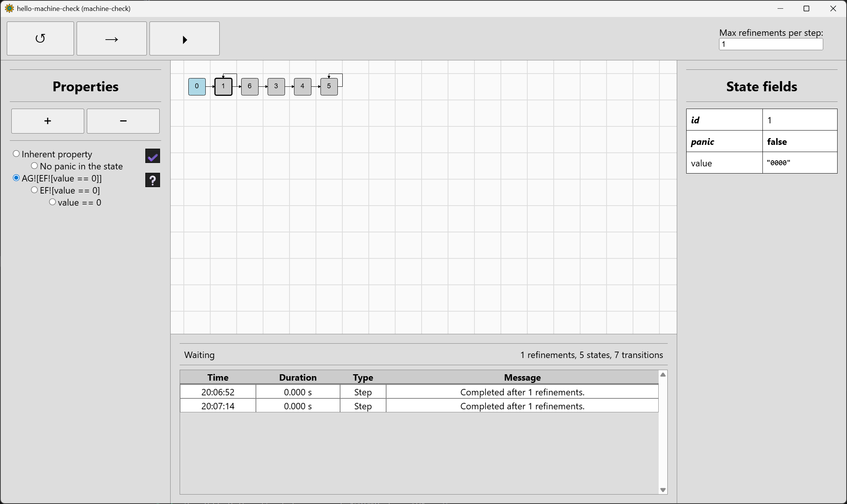Click the 20:07:14 log entry row
Viewport: 847px width, 504px height.
click(419, 406)
